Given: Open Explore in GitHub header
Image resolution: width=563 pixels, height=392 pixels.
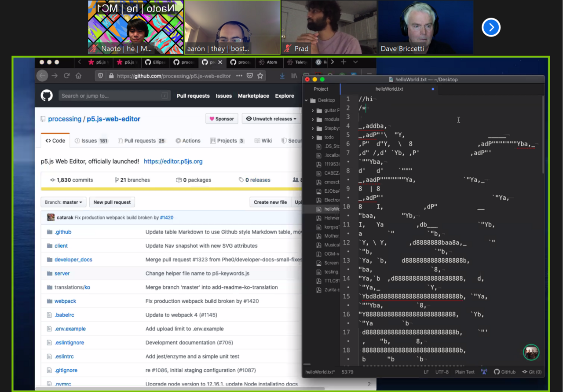Looking at the screenshot, I should (285, 96).
